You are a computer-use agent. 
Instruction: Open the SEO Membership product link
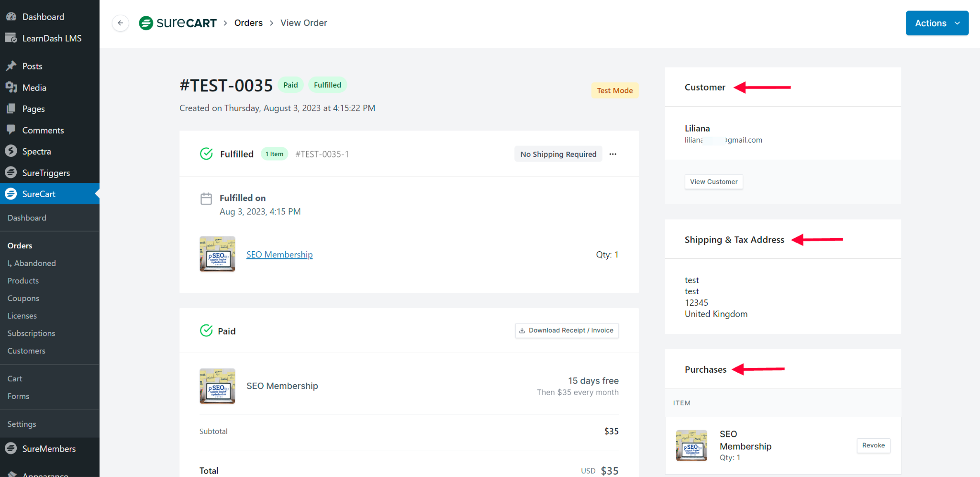coord(279,254)
